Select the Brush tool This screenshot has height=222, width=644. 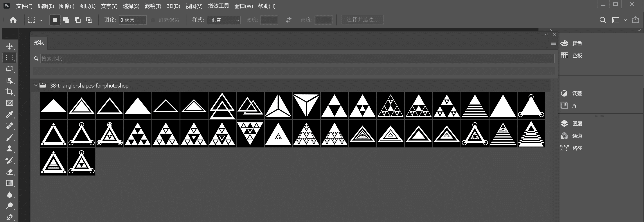pyautogui.click(x=9, y=137)
